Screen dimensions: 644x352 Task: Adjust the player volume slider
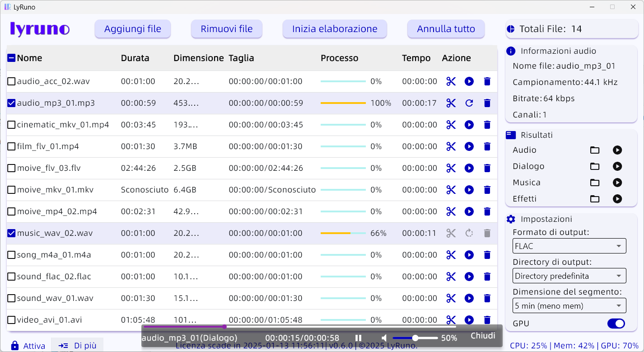[x=415, y=338]
